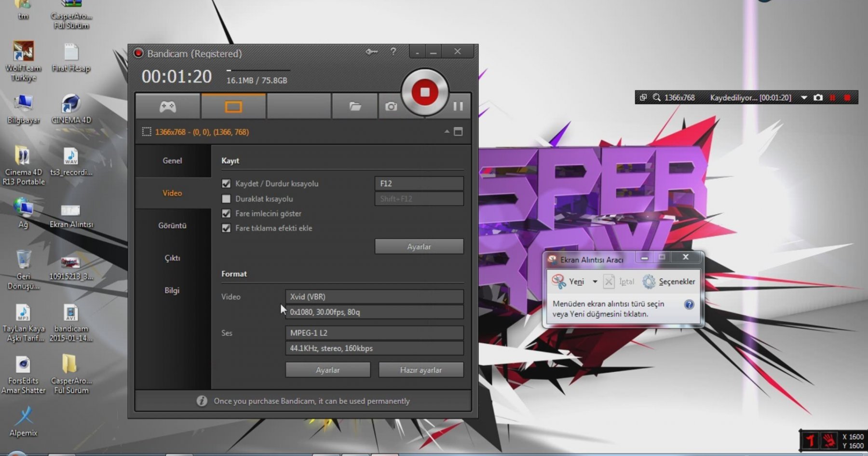
Task: Open the Görüntü tab
Action: pos(172,225)
